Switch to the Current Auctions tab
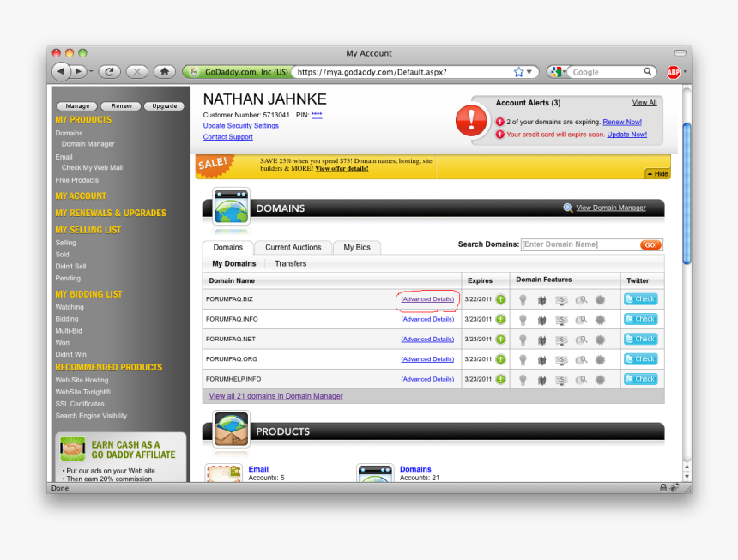Image resolution: width=738 pixels, height=560 pixels. 293,247
